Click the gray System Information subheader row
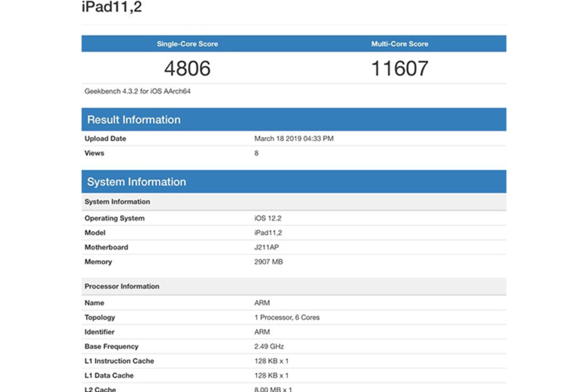Screen dimensions: 588x392 pos(117,202)
